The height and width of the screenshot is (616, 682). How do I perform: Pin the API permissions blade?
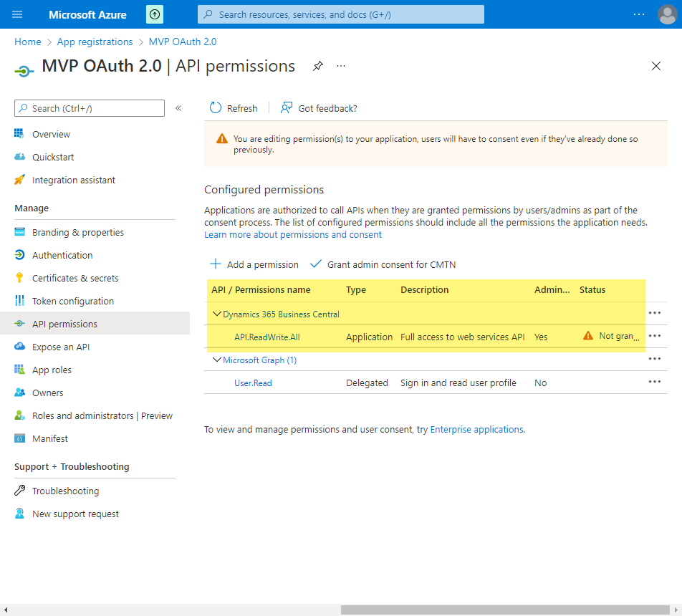tap(318, 66)
